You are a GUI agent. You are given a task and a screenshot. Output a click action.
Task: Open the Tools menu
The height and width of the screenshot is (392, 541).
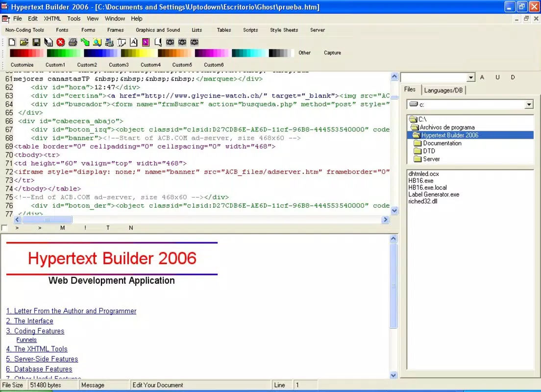[74, 19]
